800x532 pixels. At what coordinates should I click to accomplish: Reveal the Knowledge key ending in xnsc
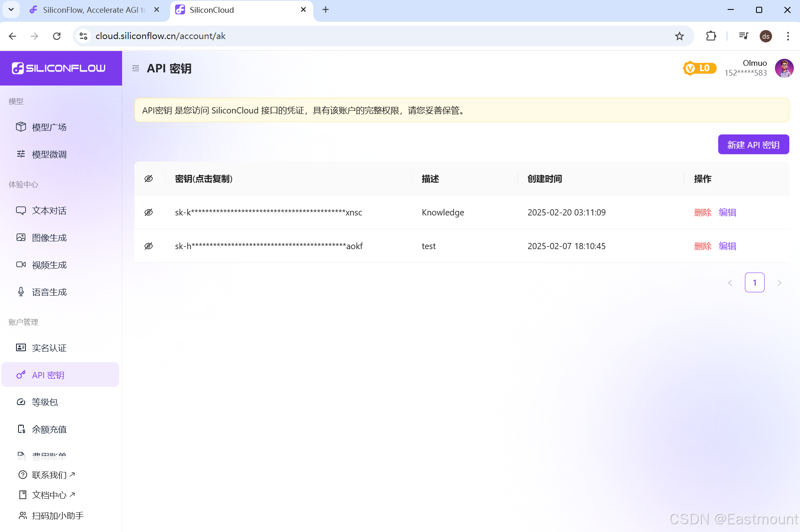pyautogui.click(x=149, y=213)
